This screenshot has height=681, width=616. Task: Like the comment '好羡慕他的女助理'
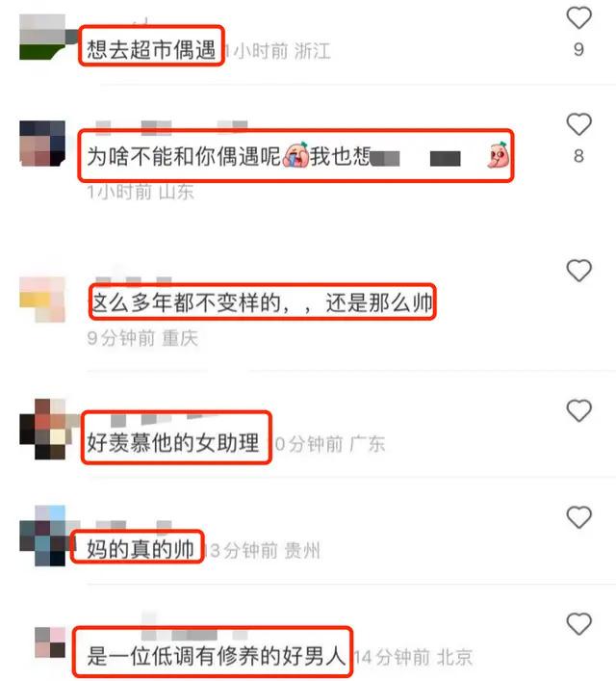pos(579,410)
